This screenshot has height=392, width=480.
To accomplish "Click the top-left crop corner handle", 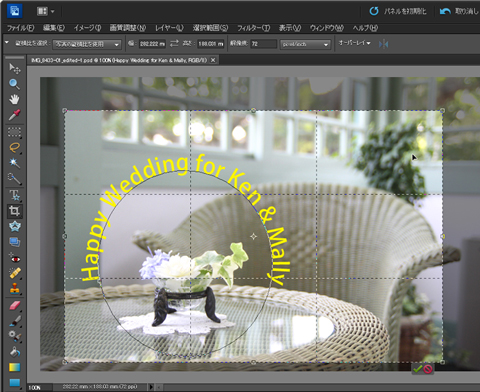I will click(65, 110).
